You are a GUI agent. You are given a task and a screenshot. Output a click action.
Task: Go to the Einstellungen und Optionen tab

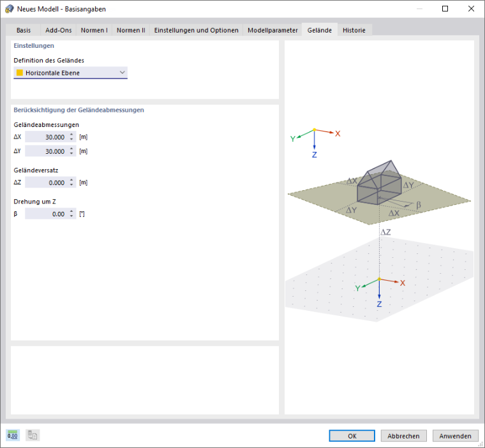pyautogui.click(x=197, y=30)
